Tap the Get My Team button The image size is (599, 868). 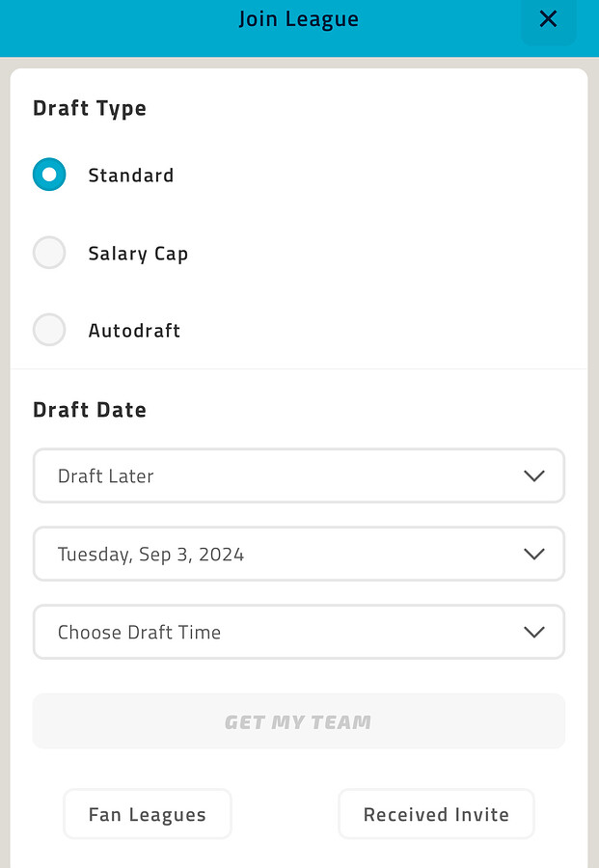click(299, 721)
